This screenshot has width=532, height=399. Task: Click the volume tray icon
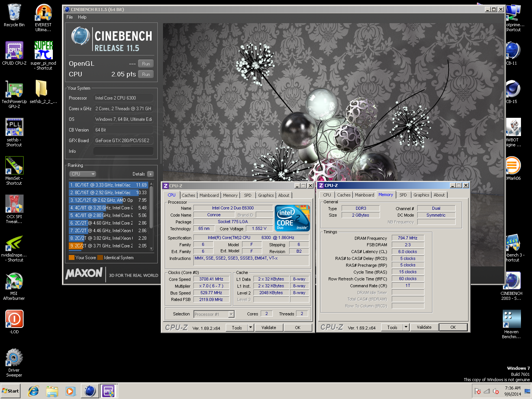point(496,391)
